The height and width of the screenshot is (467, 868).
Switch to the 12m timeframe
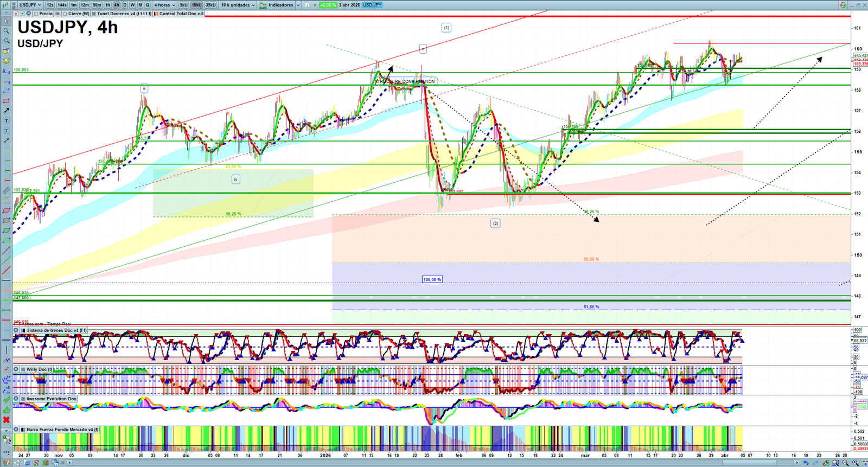85,5
